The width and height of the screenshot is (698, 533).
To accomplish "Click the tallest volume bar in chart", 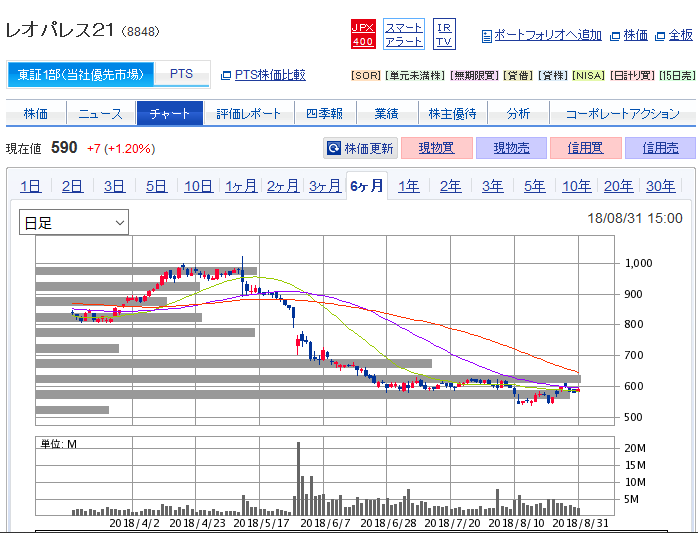I will pos(298,478).
